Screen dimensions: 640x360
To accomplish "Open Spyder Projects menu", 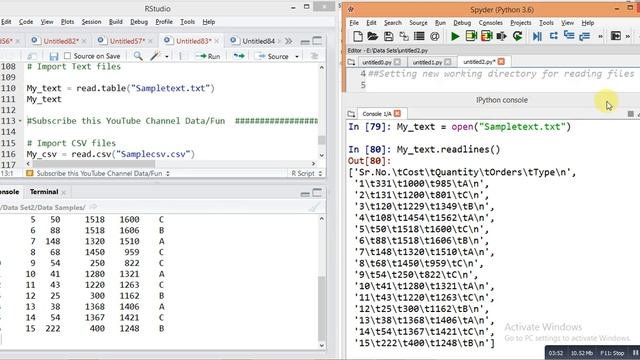I will 521,23.
